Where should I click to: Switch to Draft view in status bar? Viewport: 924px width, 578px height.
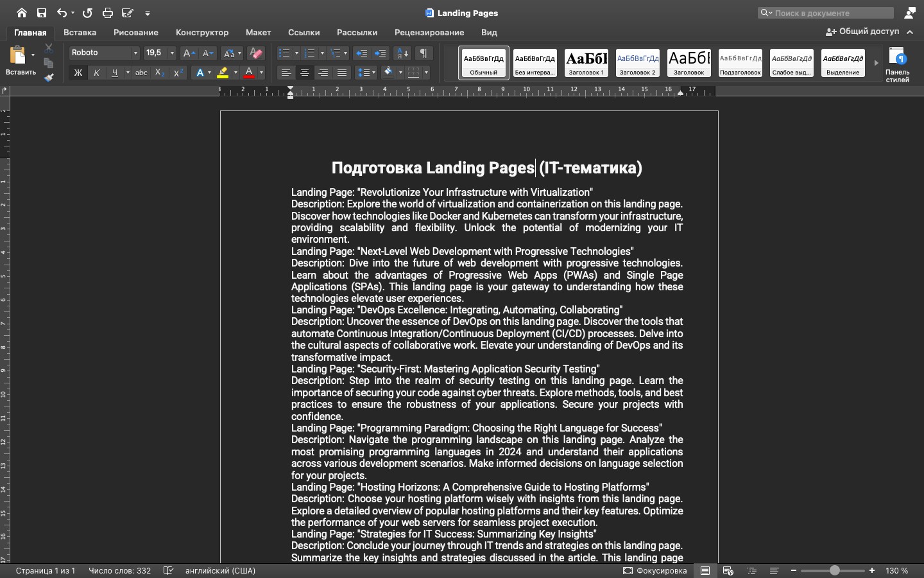coord(774,570)
